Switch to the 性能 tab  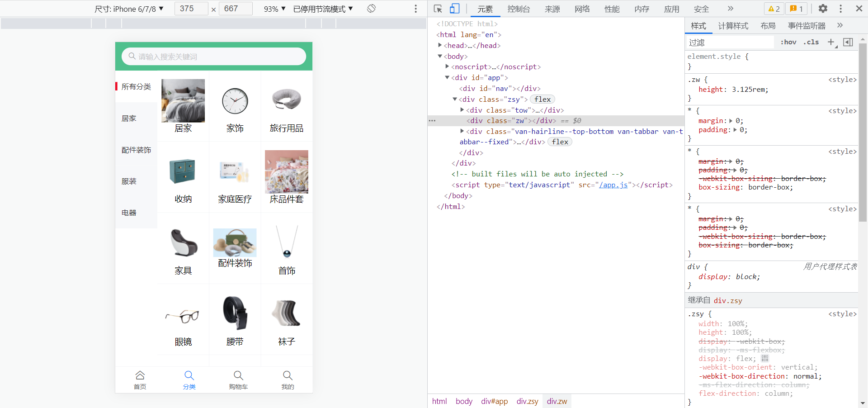point(612,9)
